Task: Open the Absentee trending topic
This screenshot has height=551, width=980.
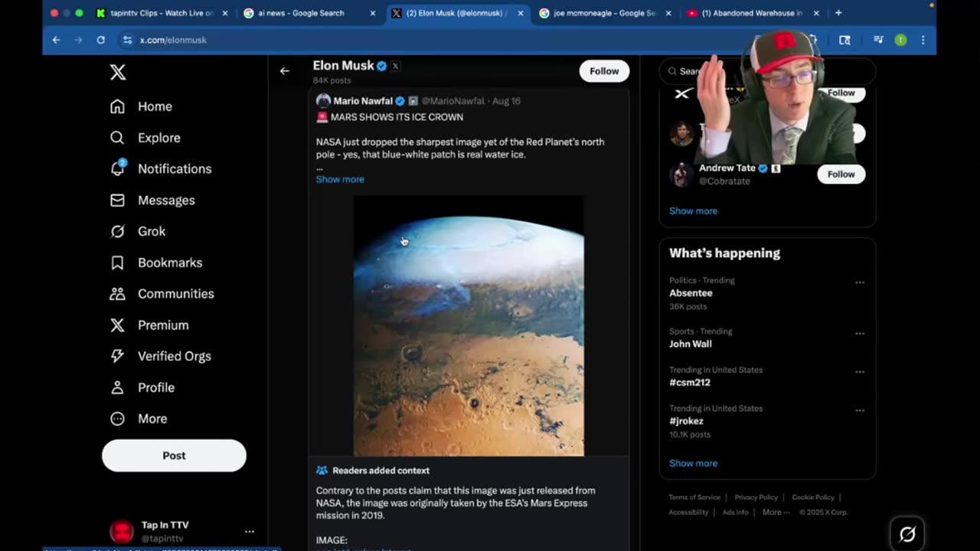Action: [691, 293]
